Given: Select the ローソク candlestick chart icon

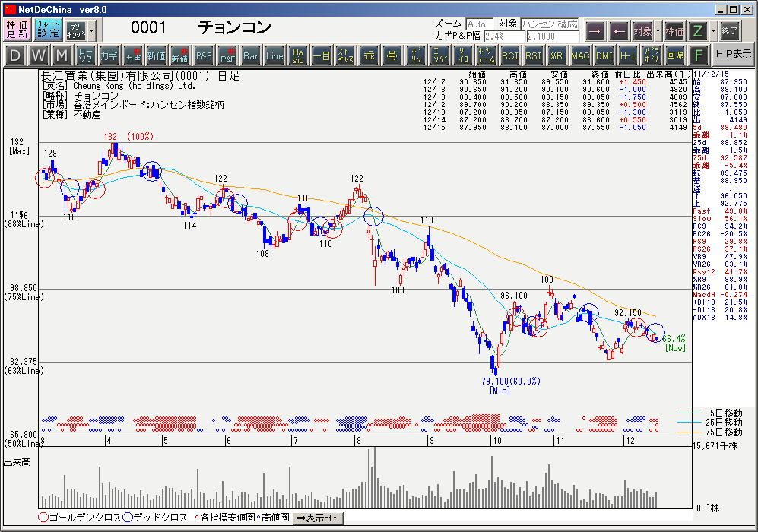Looking at the screenshot, I should (x=86, y=55).
